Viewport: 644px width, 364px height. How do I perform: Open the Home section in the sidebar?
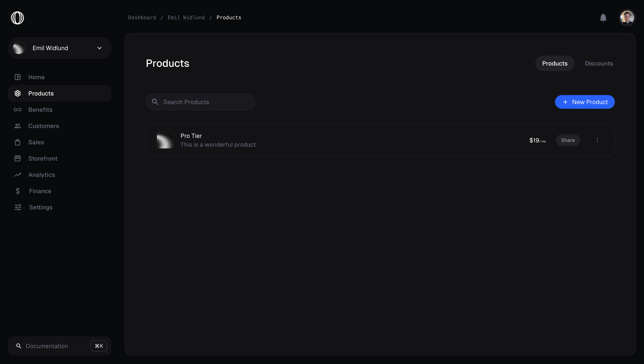(36, 77)
